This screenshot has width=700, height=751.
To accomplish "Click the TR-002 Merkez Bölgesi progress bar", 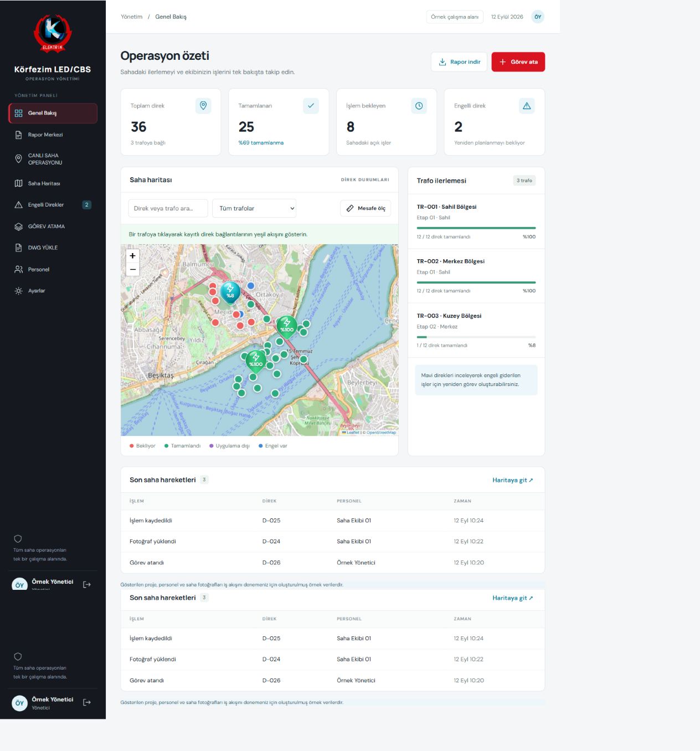I will (x=476, y=282).
